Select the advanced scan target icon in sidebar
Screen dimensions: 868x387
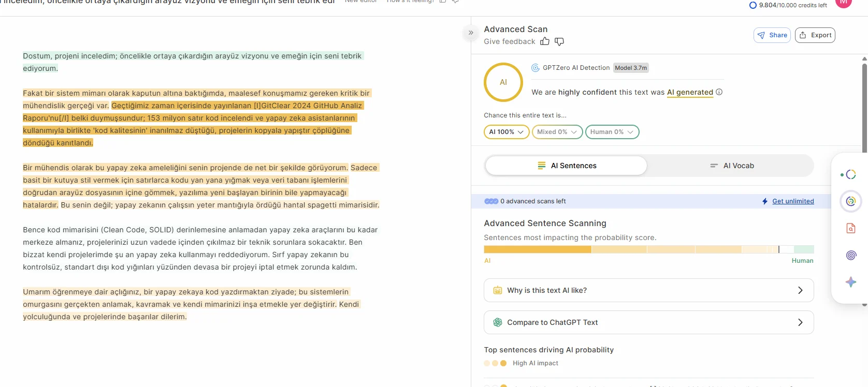click(850, 201)
